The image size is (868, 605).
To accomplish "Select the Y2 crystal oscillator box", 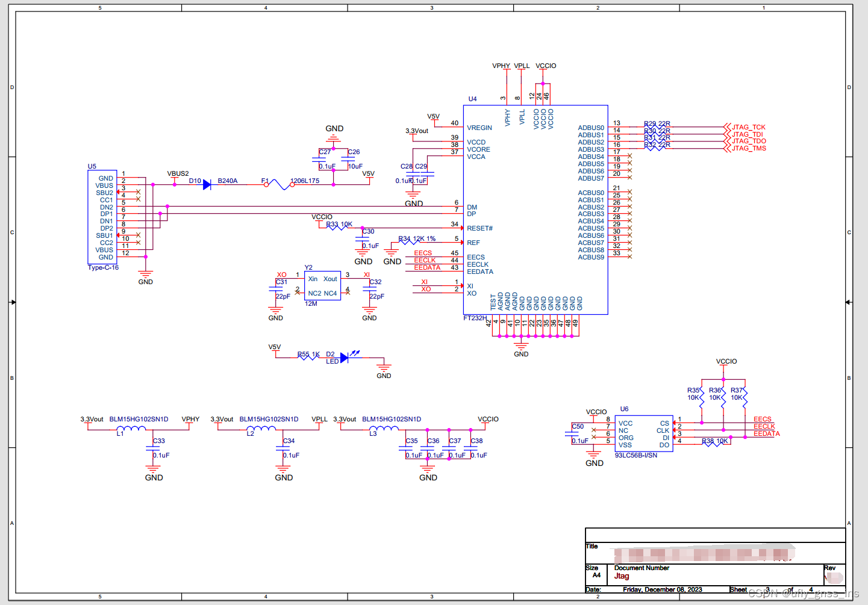I will click(322, 286).
